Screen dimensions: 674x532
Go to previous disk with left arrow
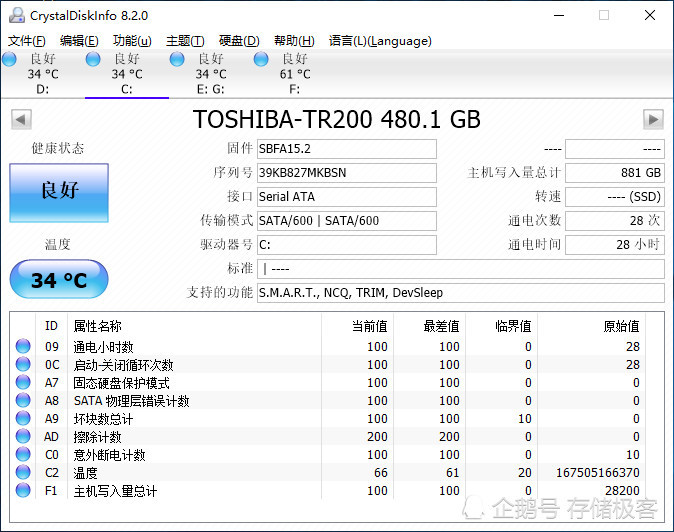21,119
